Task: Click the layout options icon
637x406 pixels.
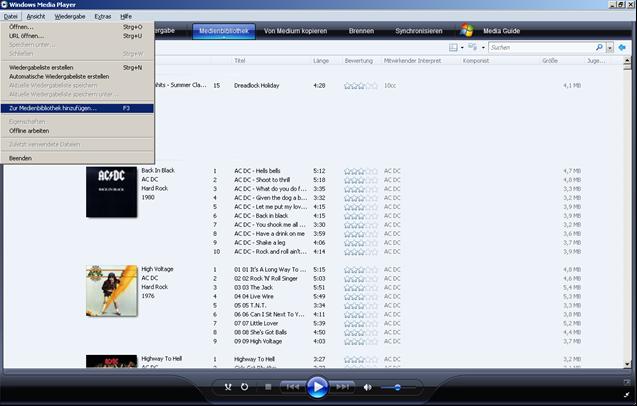Action: pos(453,48)
